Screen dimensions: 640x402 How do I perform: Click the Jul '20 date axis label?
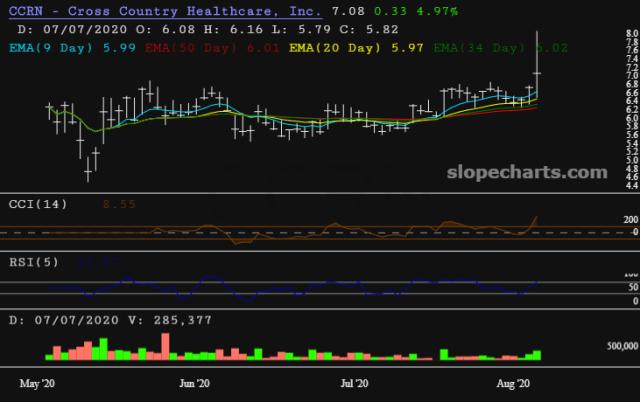click(355, 382)
